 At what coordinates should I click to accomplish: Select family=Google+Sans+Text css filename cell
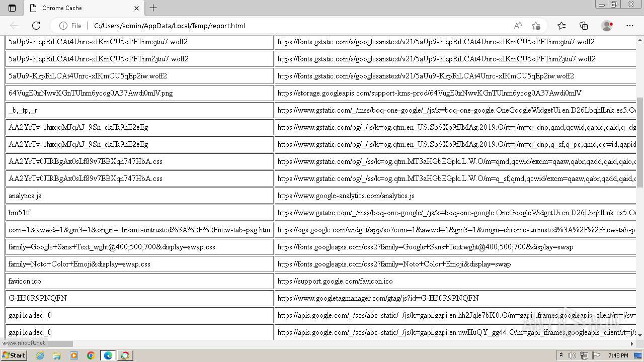tap(140, 247)
